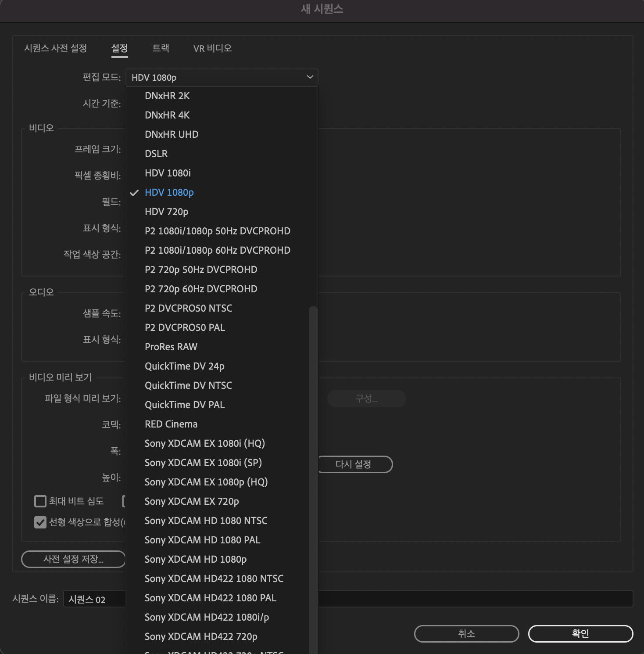Choose QuickTime DV PAL

click(218, 405)
